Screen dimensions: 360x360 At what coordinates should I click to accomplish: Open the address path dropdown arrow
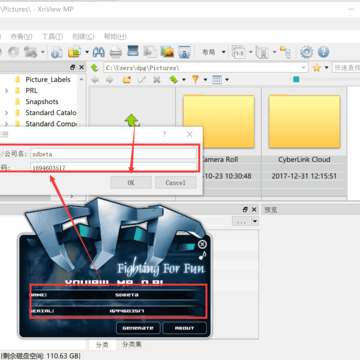(x=303, y=67)
